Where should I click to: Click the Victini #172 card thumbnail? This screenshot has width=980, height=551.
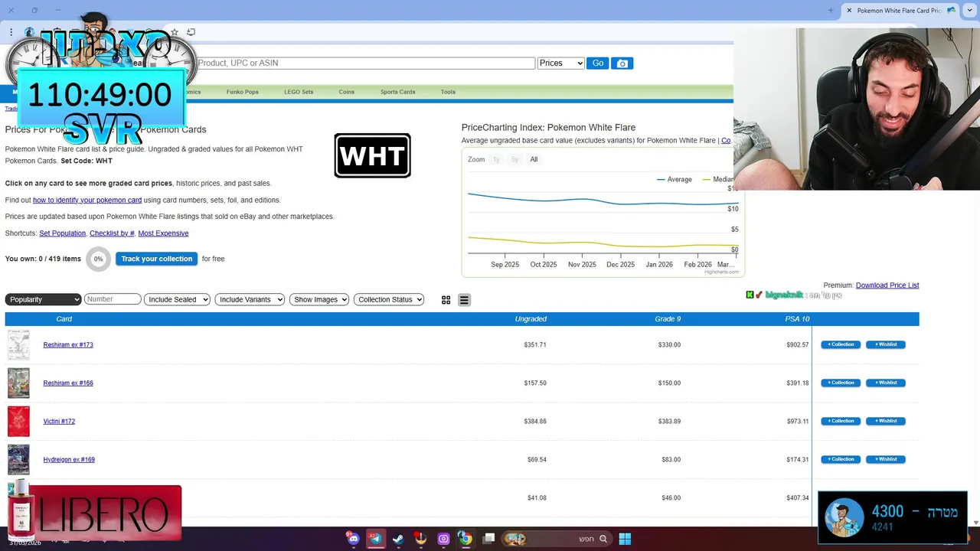pyautogui.click(x=18, y=422)
